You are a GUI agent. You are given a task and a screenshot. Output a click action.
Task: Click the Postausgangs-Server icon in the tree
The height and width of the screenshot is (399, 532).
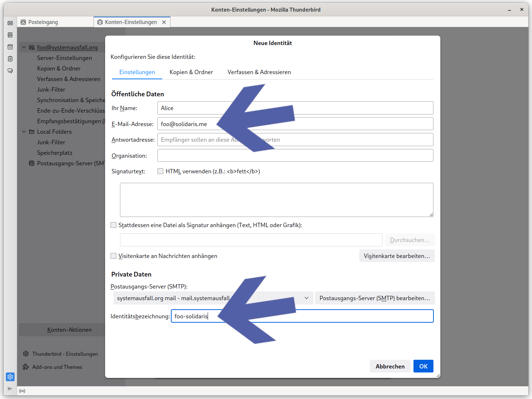32,163
